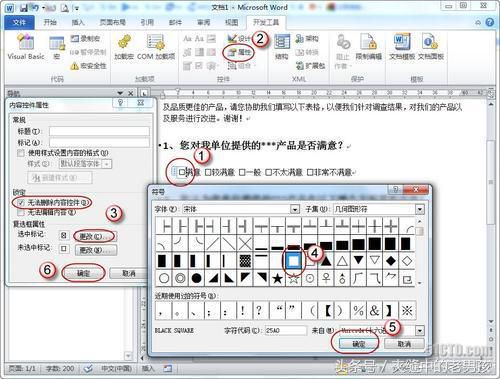Click Change button for checked symbol
Viewport: 500px width, 379px height.
click(95, 236)
